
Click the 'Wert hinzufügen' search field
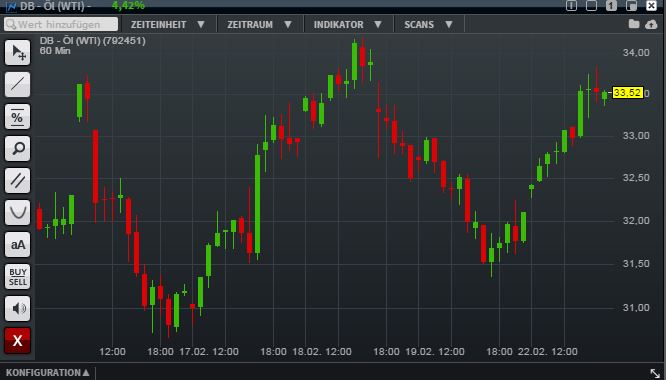pos(61,24)
